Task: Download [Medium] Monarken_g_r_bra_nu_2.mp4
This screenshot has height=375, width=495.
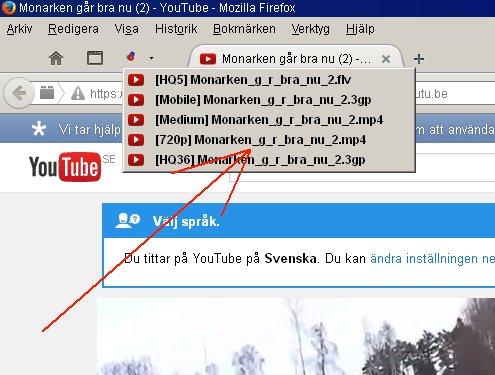Action: click(x=269, y=120)
